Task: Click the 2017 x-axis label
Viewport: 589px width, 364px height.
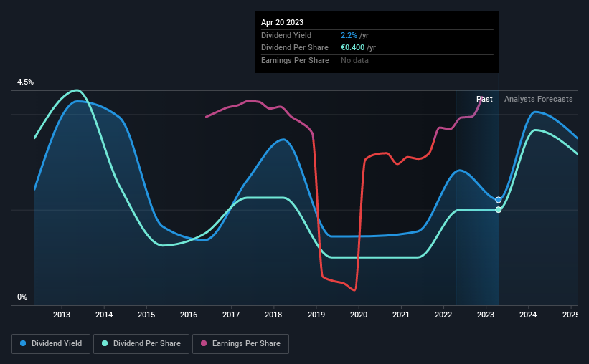Action: 231,315
